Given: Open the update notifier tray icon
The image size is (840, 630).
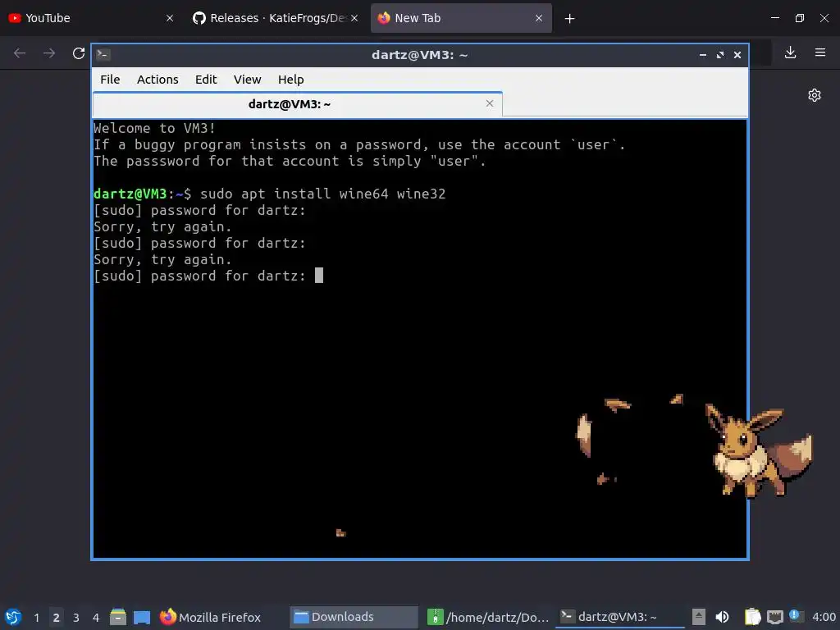Looking at the screenshot, I should coord(795,616).
